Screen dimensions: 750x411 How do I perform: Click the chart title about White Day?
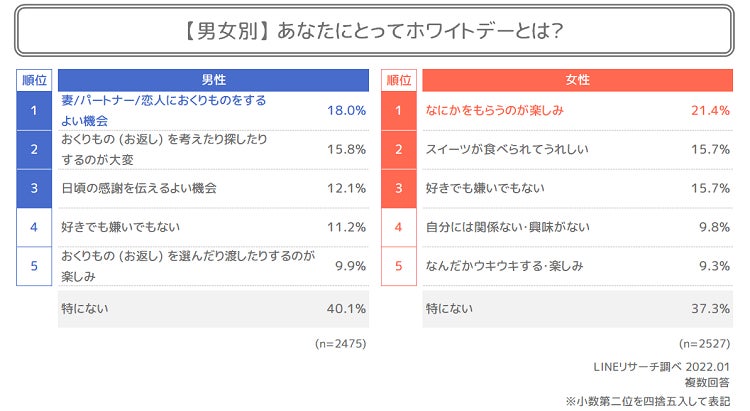pyautogui.click(x=374, y=32)
